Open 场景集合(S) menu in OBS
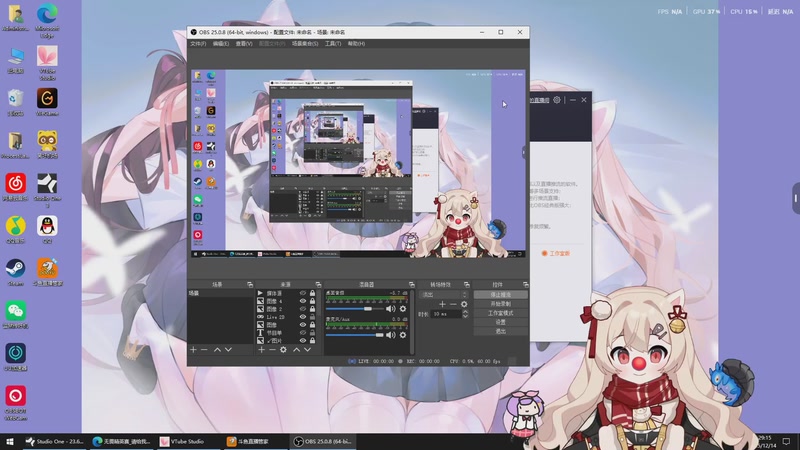Viewport: 800px width, 450px height. 305,44
